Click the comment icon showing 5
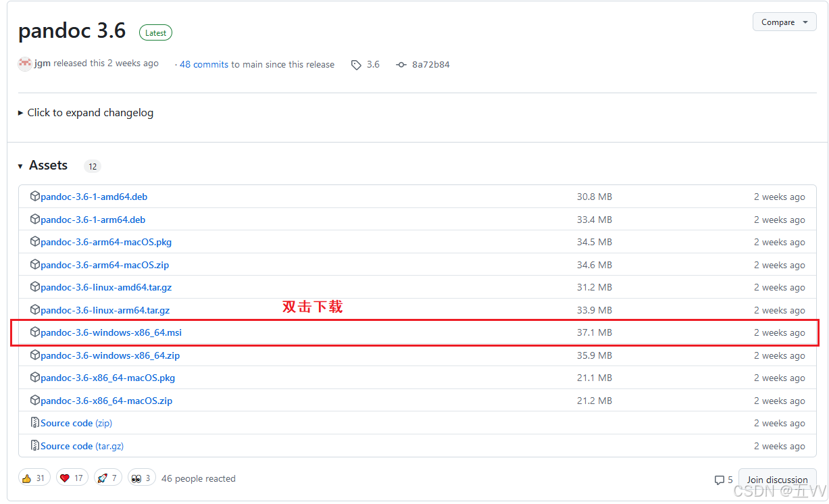The height and width of the screenshot is (504, 829). tap(720, 480)
